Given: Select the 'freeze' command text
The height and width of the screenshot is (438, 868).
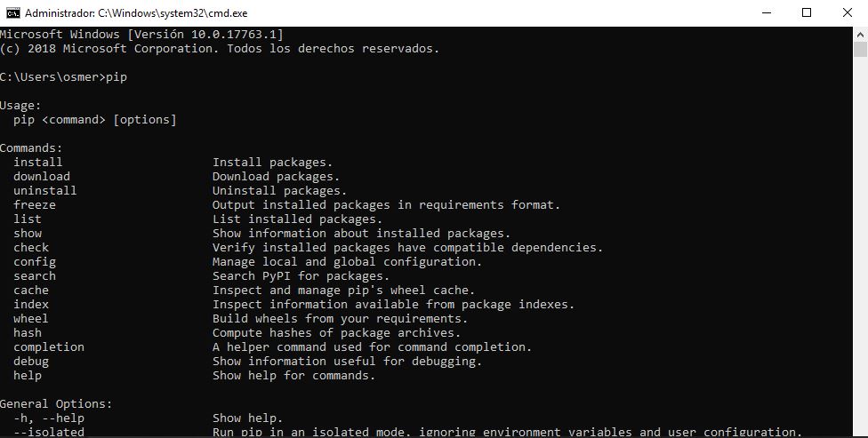Looking at the screenshot, I should [35, 204].
